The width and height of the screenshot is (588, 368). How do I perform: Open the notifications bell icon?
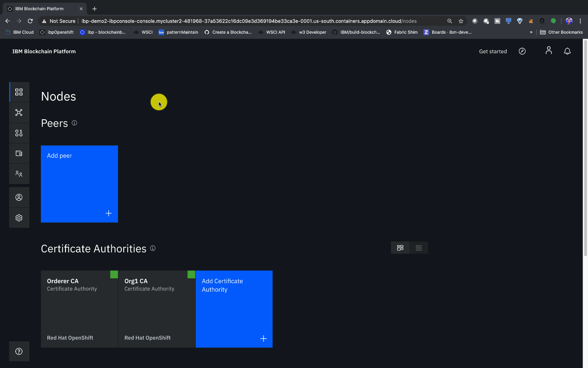point(567,51)
